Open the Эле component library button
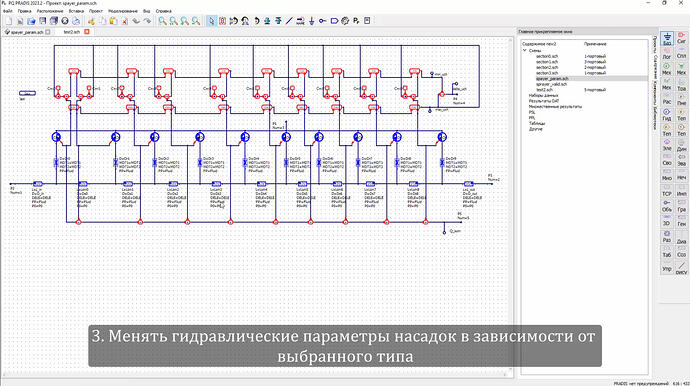The image size is (690, 386). (667, 145)
